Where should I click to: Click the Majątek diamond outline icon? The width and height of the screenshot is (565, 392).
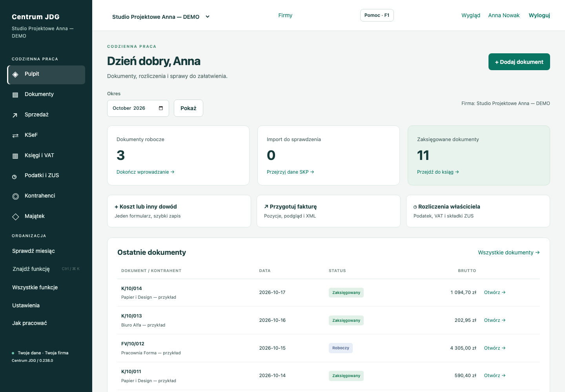coord(15,217)
